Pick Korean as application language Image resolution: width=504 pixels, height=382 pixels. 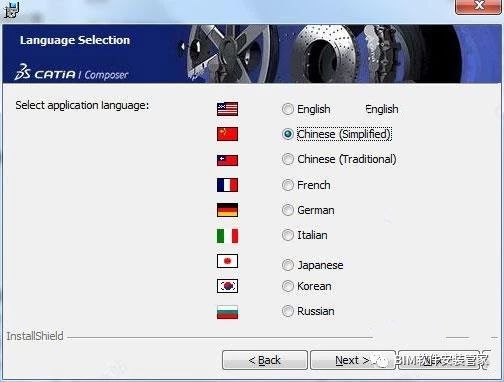pos(287,286)
